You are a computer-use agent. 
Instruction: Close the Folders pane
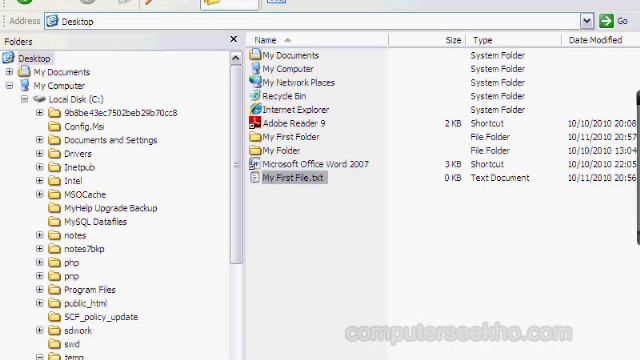233,39
